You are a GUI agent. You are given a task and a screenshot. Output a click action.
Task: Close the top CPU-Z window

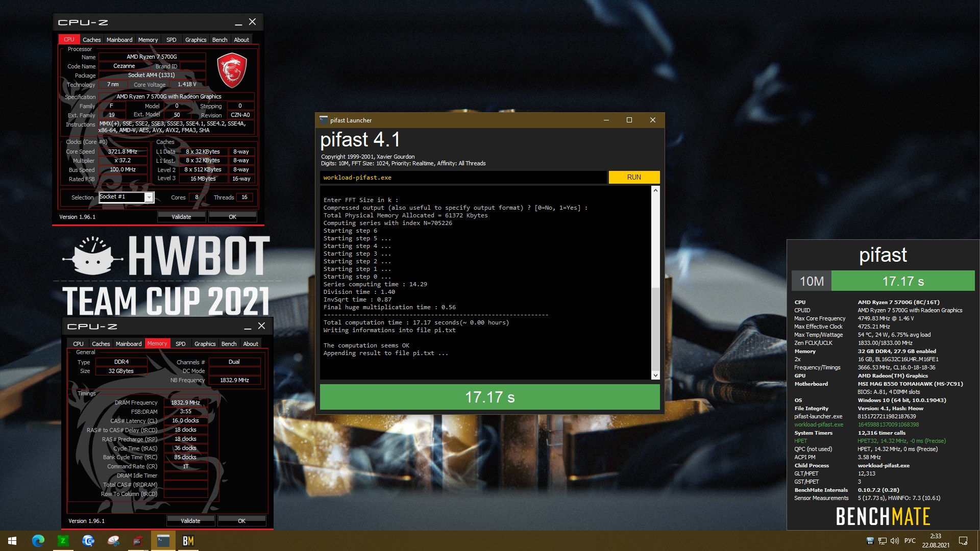click(252, 22)
